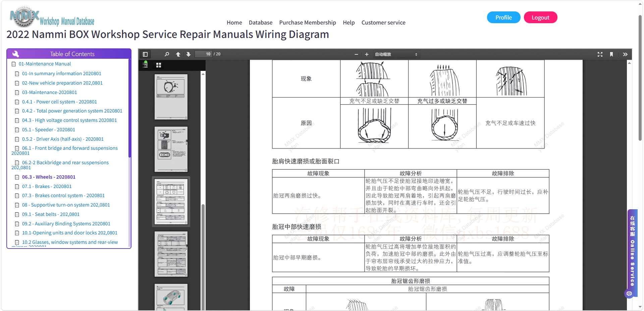Click the PDF page number field
Viewport: 644px width, 311px height.
[x=204, y=54]
